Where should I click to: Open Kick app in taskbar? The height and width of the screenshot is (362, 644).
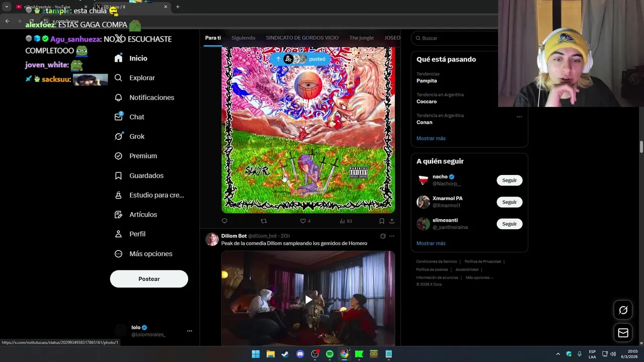[x=359, y=354]
